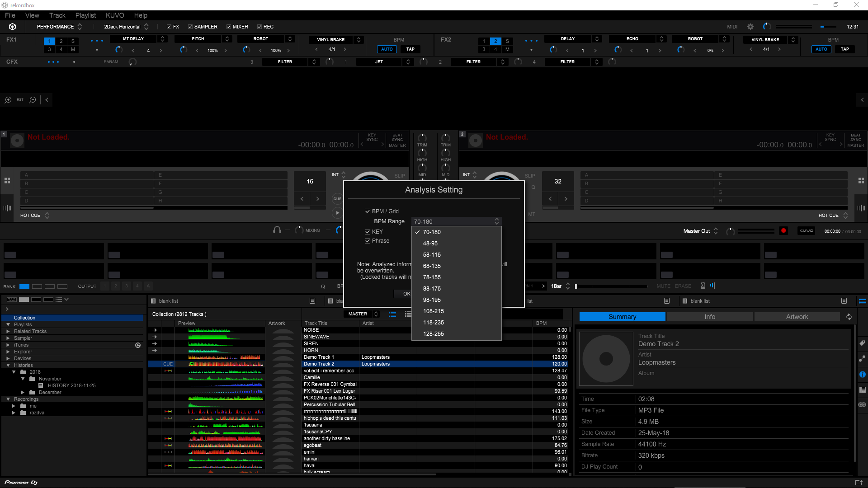Image resolution: width=868 pixels, height=488 pixels.
Task: Click the Tag icon in right sidebar
Action: [862, 343]
